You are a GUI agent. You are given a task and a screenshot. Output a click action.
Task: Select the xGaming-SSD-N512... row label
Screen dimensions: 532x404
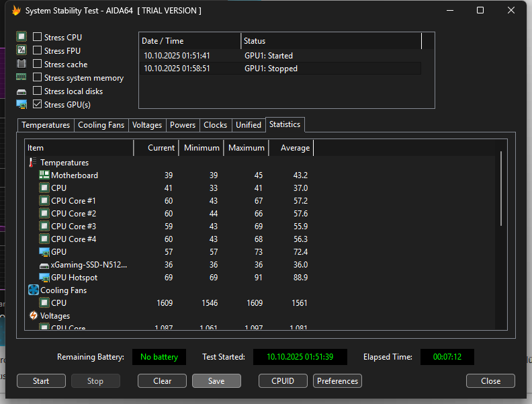[89, 265]
